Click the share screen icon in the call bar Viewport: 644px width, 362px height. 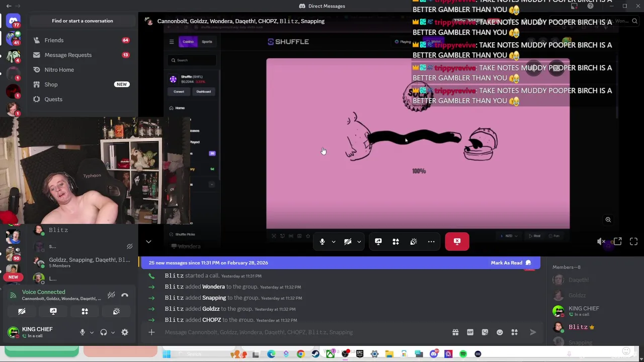378,242
